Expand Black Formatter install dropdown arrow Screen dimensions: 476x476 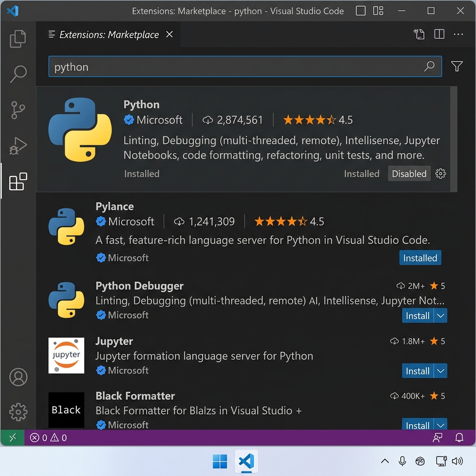(x=441, y=424)
